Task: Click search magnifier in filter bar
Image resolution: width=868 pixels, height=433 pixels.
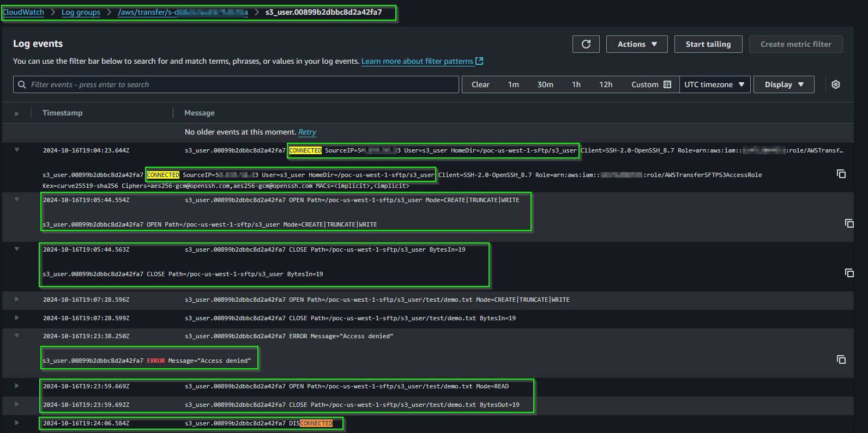Action: coord(22,84)
